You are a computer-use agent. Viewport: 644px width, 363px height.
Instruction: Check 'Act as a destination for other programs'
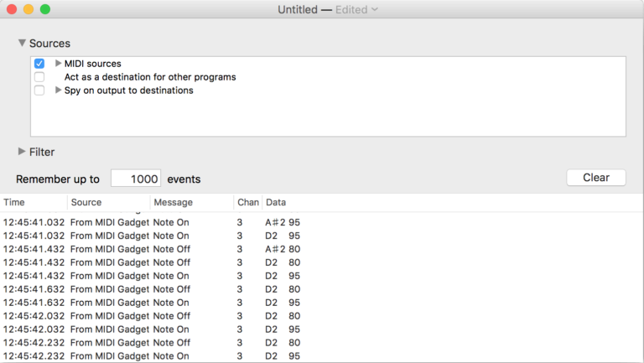tap(39, 77)
